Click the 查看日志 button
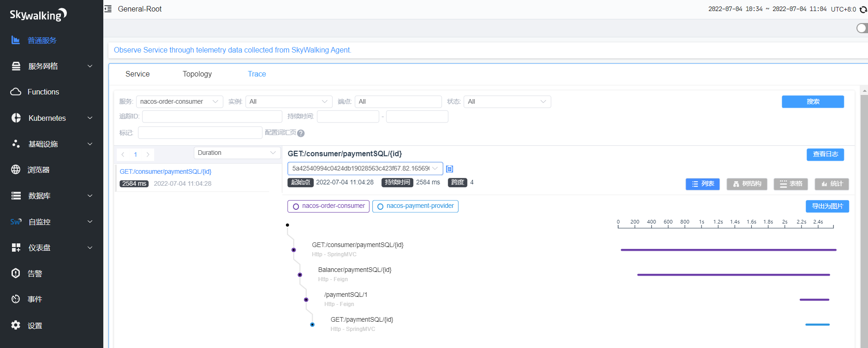868x348 pixels. (825, 154)
